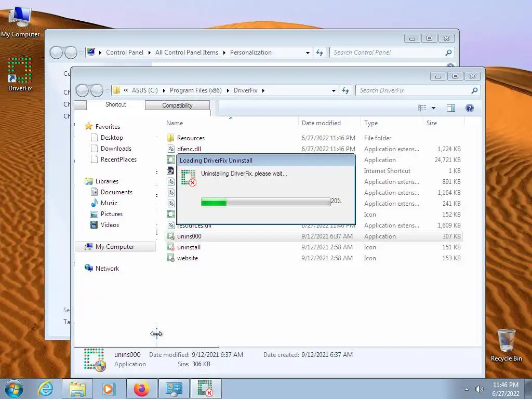Open Control Panel address history dropdown
This screenshot has height=399, width=532.
coord(308,52)
